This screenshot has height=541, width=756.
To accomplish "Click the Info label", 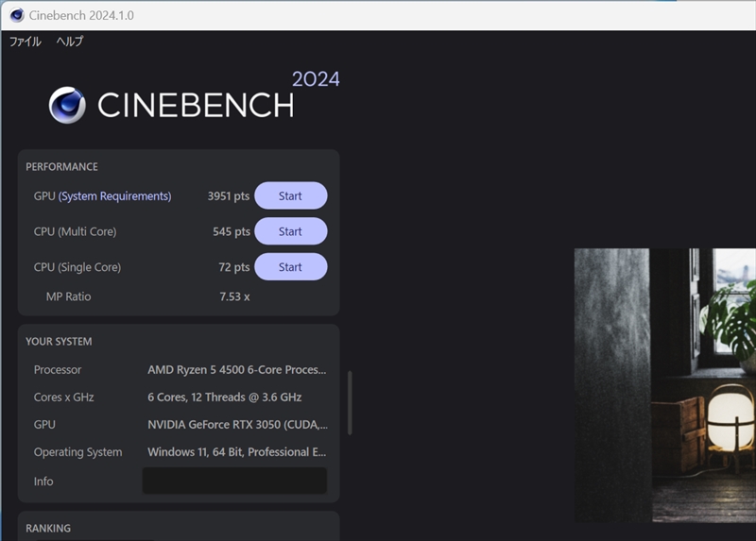I will pyautogui.click(x=43, y=482).
